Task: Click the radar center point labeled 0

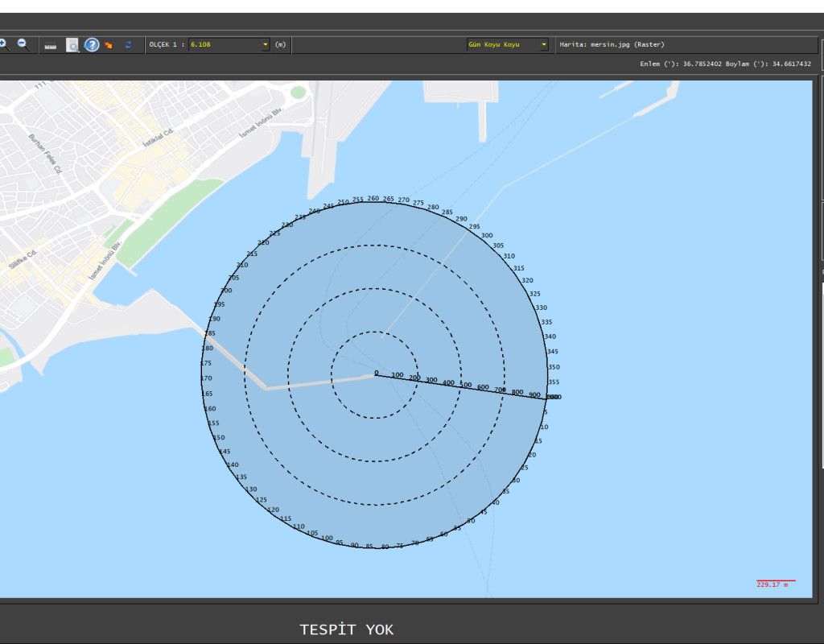Action: click(375, 374)
